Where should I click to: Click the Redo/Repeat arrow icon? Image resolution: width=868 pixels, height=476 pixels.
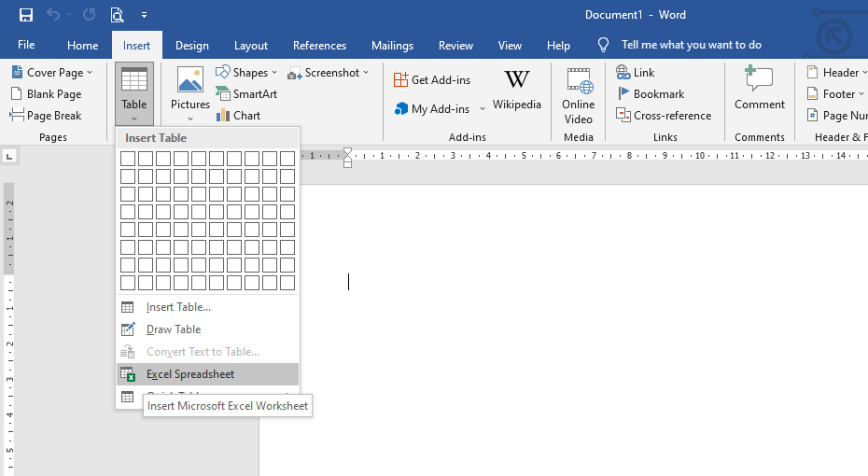coord(89,15)
